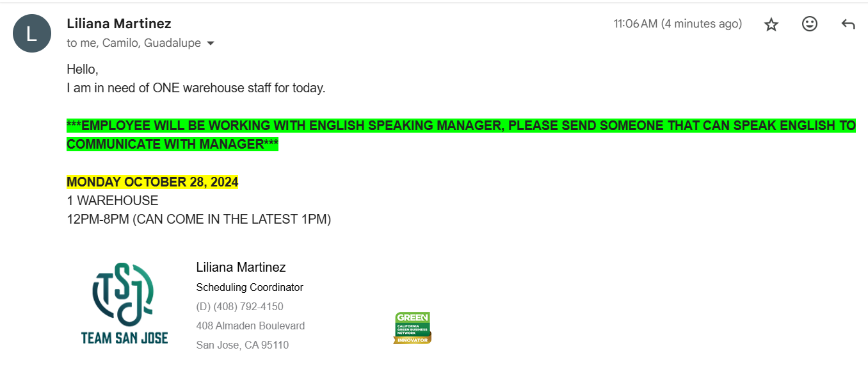The image size is (868, 380).
Task: Click the "ONE warehouse staff" request sentence
Action: tap(196, 88)
